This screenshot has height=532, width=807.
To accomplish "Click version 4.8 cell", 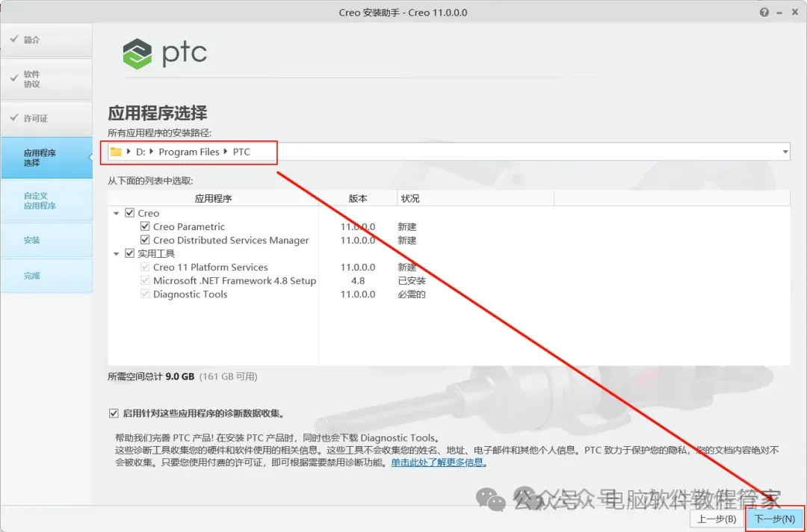I will click(358, 280).
